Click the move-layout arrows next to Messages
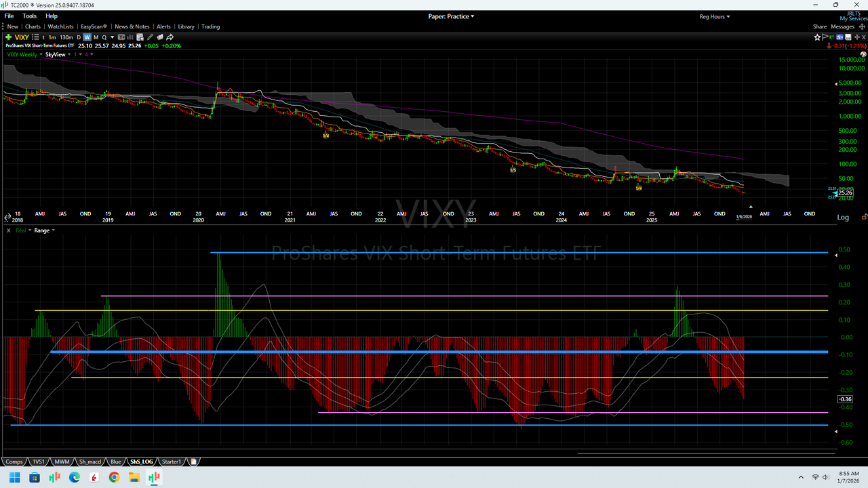Screen dimensions: 868x488 [862, 26]
